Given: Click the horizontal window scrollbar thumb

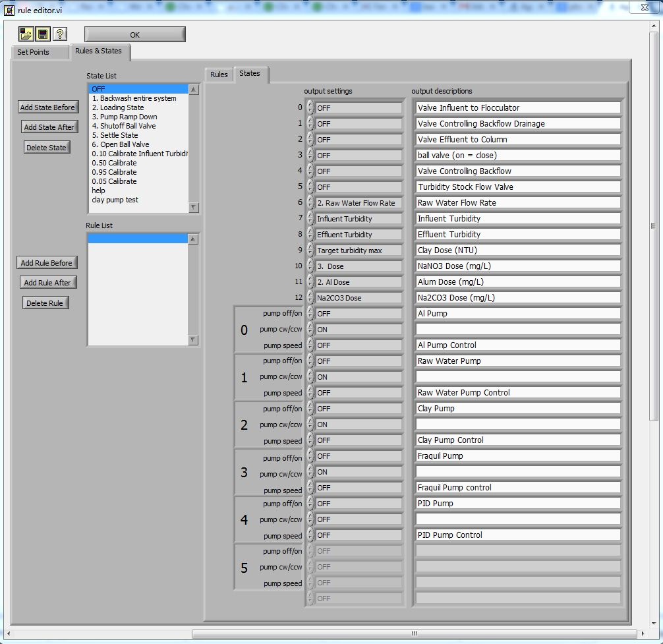Looking at the screenshot, I should (415, 634).
